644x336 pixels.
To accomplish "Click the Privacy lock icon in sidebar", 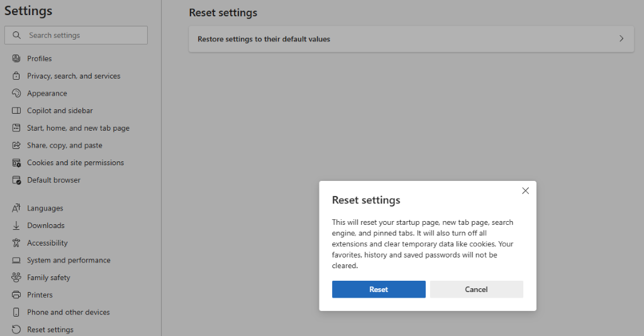I will coord(16,76).
